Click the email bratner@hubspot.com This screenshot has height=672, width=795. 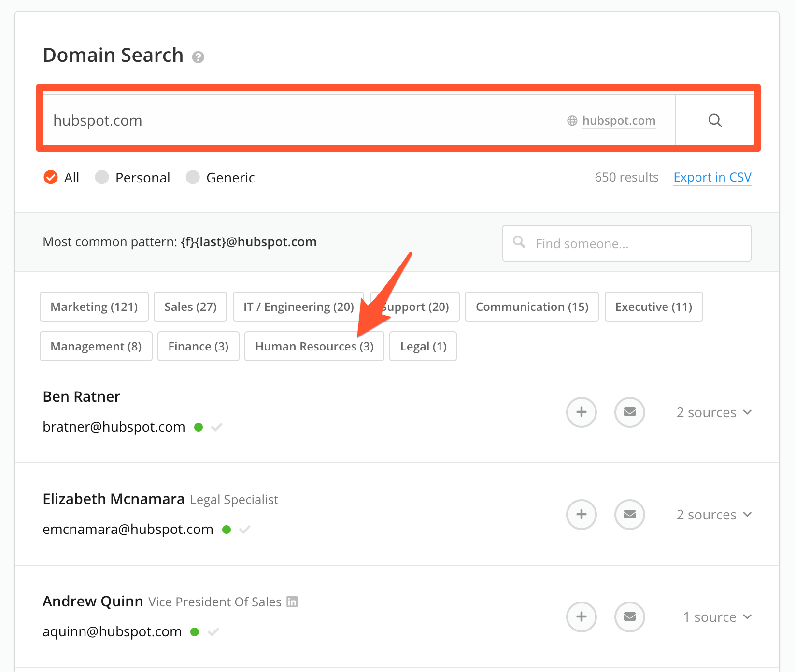pos(114,427)
